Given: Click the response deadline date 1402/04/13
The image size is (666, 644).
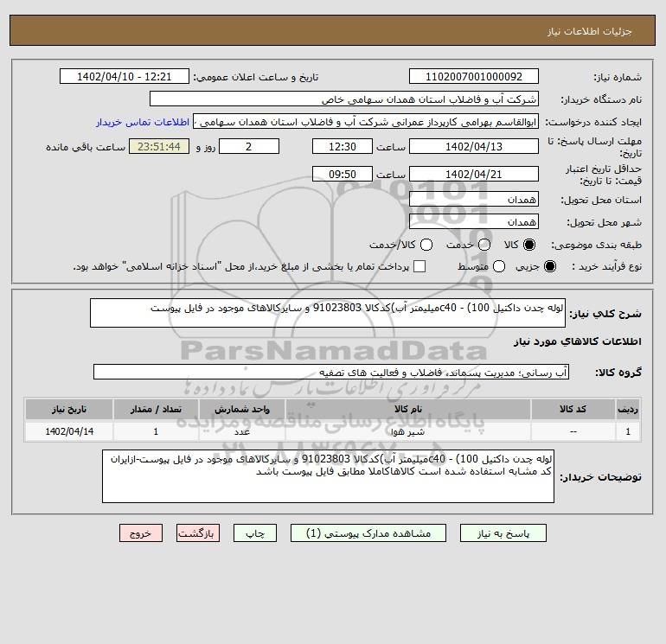Looking at the screenshot, I should click(474, 146).
